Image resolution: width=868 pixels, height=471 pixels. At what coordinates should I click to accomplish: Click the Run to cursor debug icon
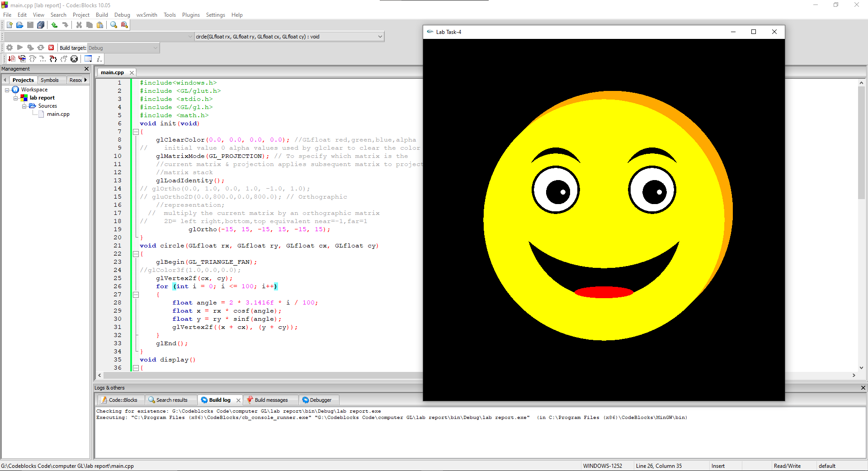click(22, 59)
